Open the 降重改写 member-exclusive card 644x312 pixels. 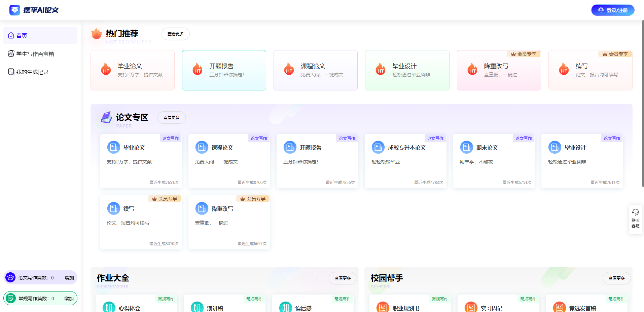(499, 70)
